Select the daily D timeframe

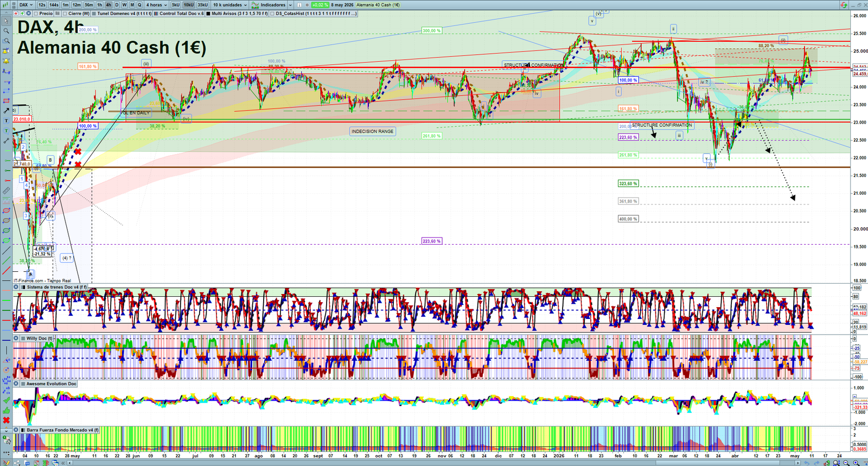[117, 5]
